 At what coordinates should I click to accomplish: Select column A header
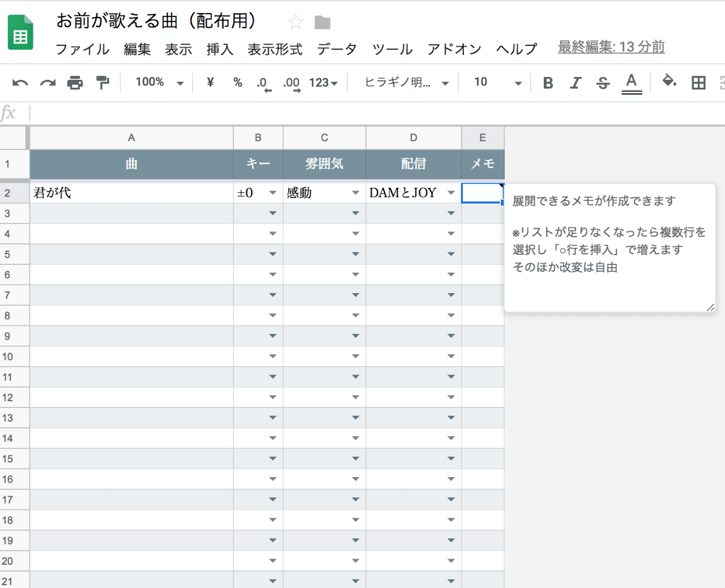[131, 138]
